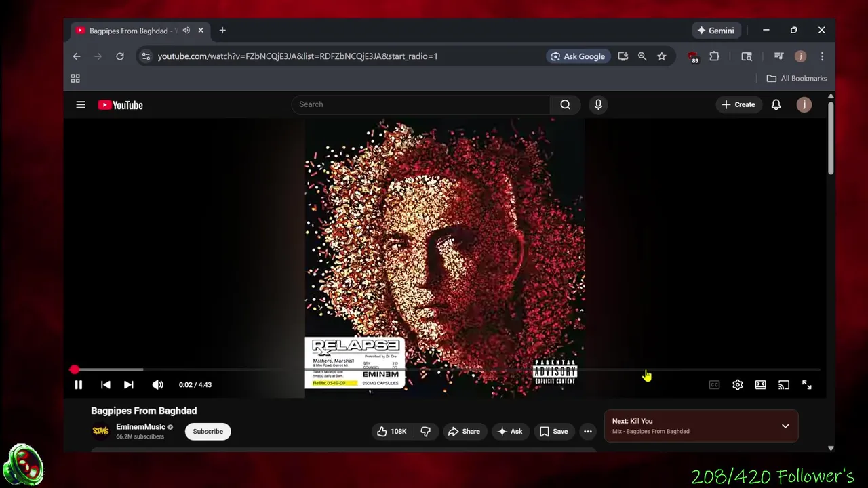Open Chrome three-dot menu

tap(822, 56)
